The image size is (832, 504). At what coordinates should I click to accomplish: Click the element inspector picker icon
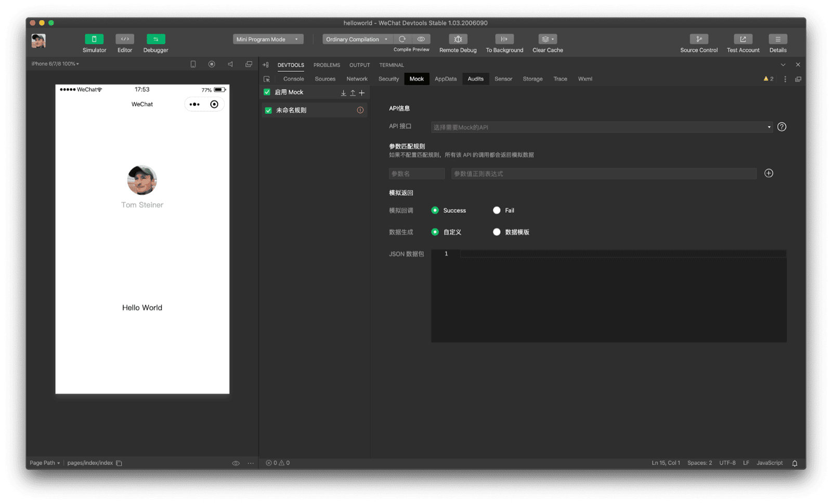tap(267, 78)
